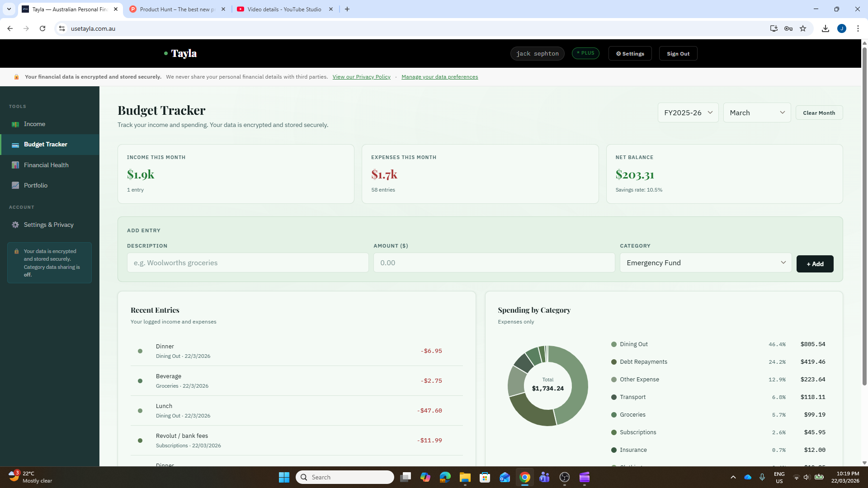The image size is (868, 488).
Task: Click the Chrome profile avatar
Action: click(842, 28)
